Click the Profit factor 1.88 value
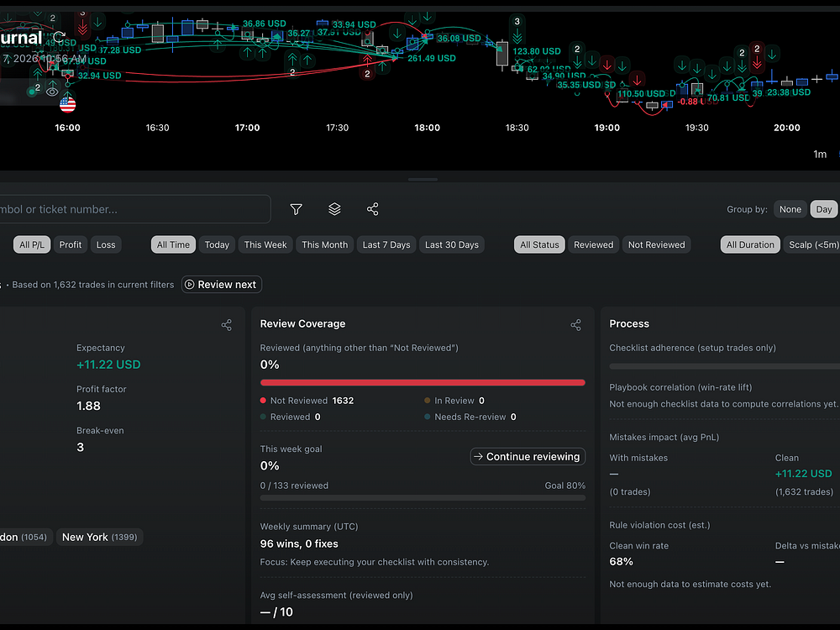Image resolution: width=840 pixels, height=630 pixels. pos(88,406)
